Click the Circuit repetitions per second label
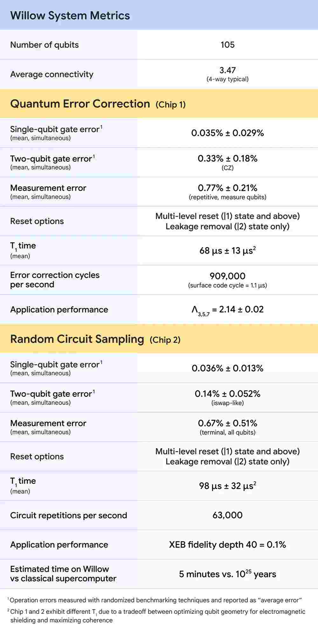 [x=68, y=515]
